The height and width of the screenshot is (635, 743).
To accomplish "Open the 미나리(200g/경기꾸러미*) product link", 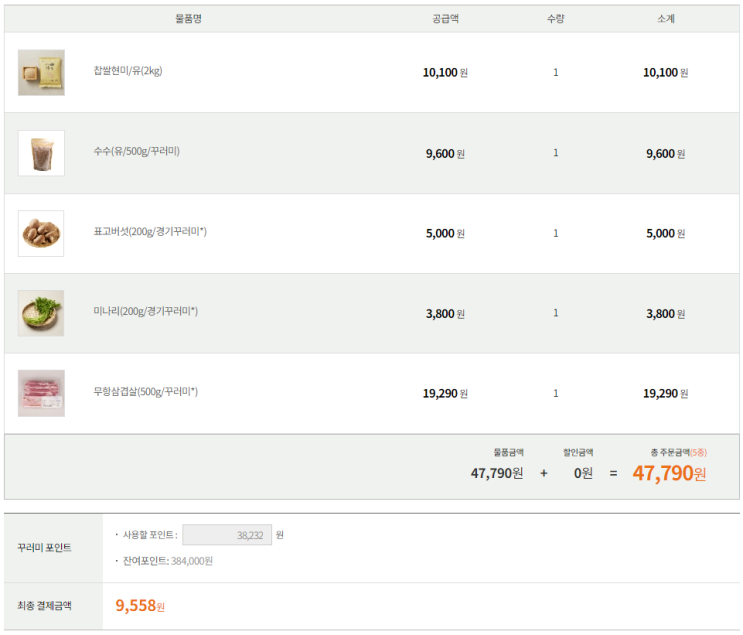I will point(145,312).
